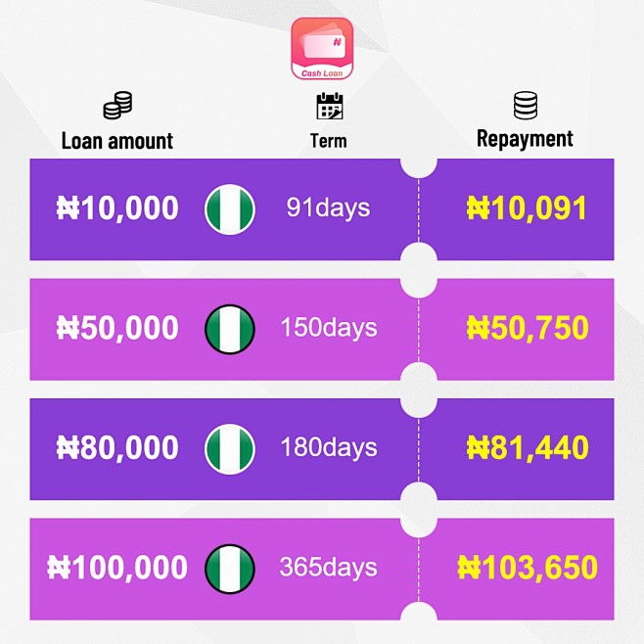Click the 91days term text

[328, 207]
